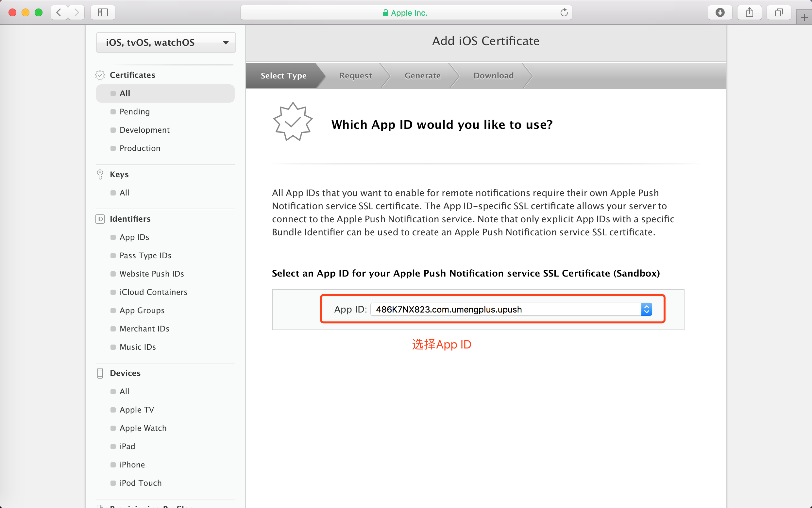Go back with Safari's back arrow
The width and height of the screenshot is (812, 508).
(x=59, y=12)
